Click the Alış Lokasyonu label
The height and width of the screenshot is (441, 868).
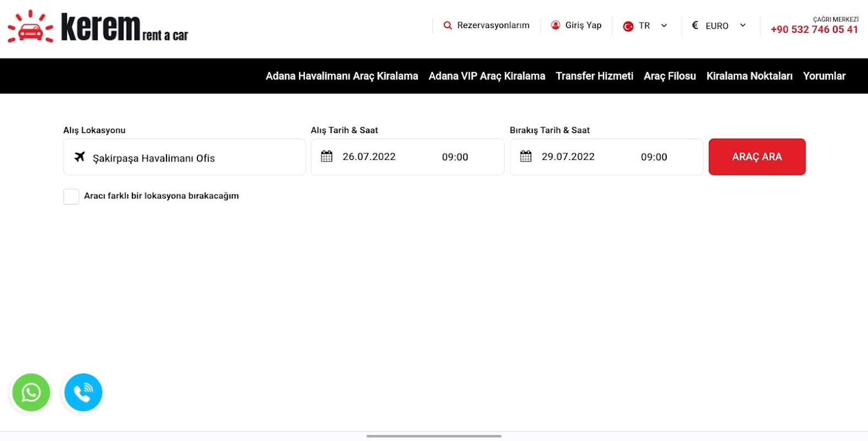coord(94,131)
